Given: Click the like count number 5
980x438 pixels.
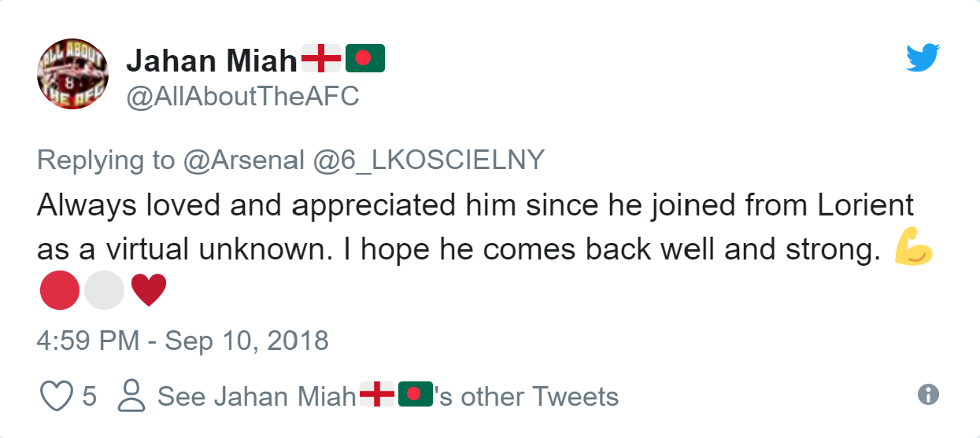Looking at the screenshot, I should 89,396.
